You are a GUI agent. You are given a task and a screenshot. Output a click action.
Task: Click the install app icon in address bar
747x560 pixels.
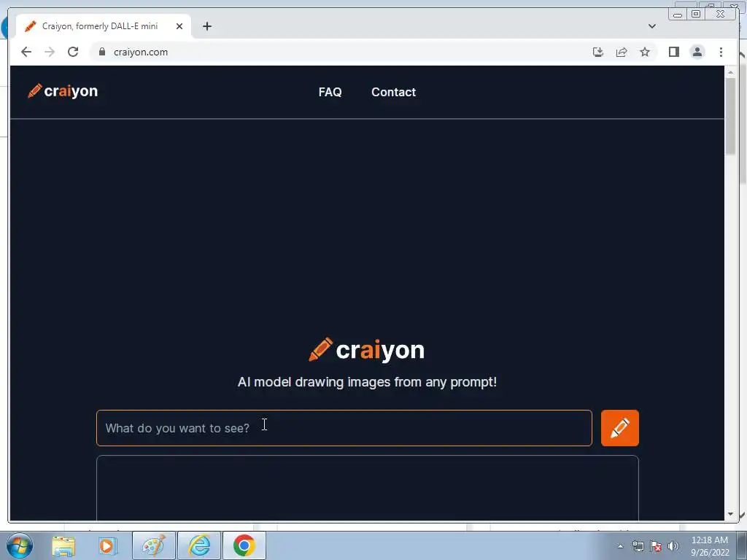point(598,52)
